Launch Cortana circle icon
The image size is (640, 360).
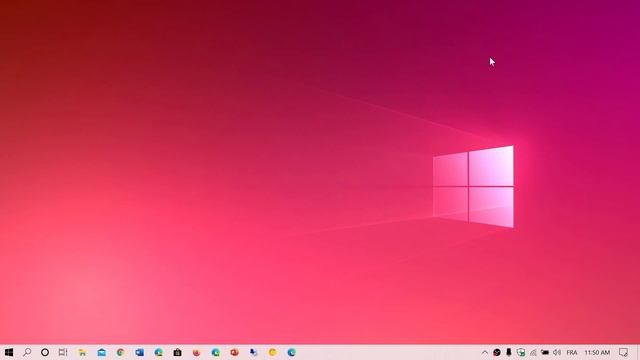45,352
